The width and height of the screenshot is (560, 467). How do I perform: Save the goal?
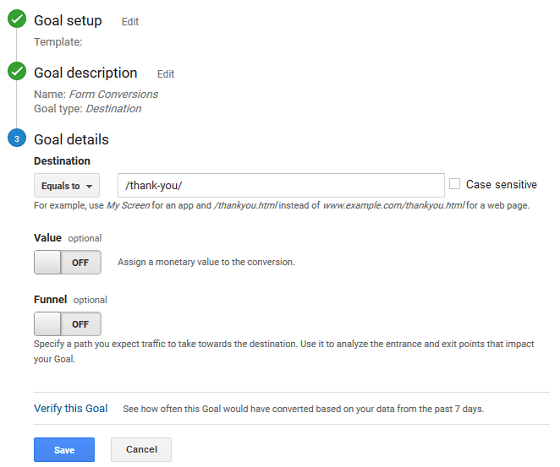point(64,450)
